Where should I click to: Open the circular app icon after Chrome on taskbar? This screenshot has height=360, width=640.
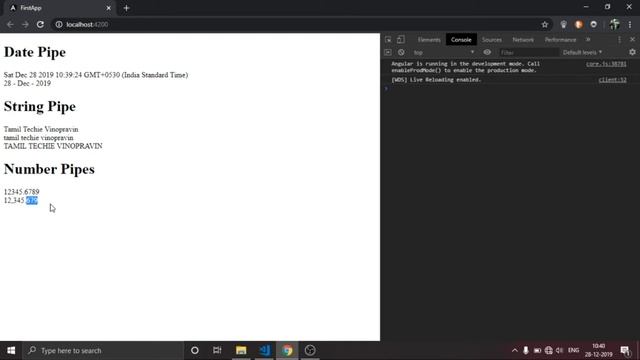[310, 350]
